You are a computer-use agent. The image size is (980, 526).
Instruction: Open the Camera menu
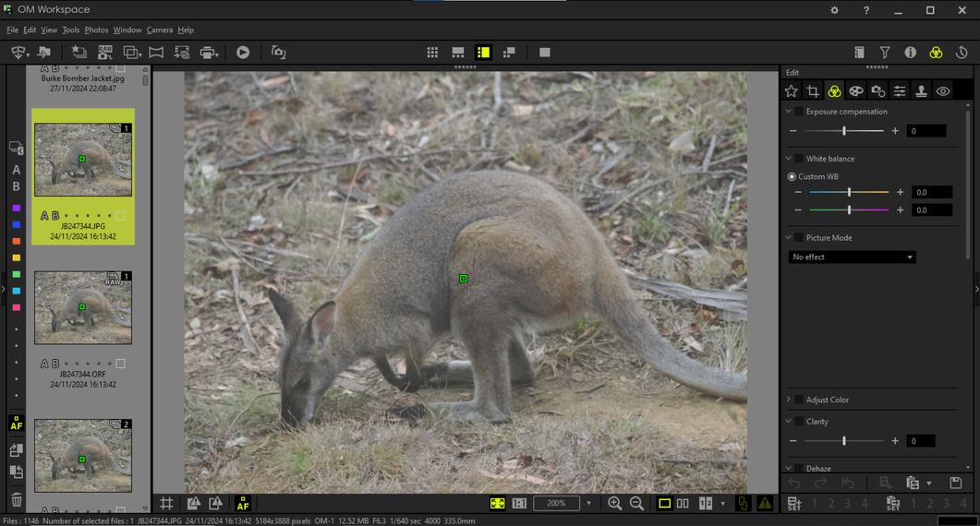point(159,30)
